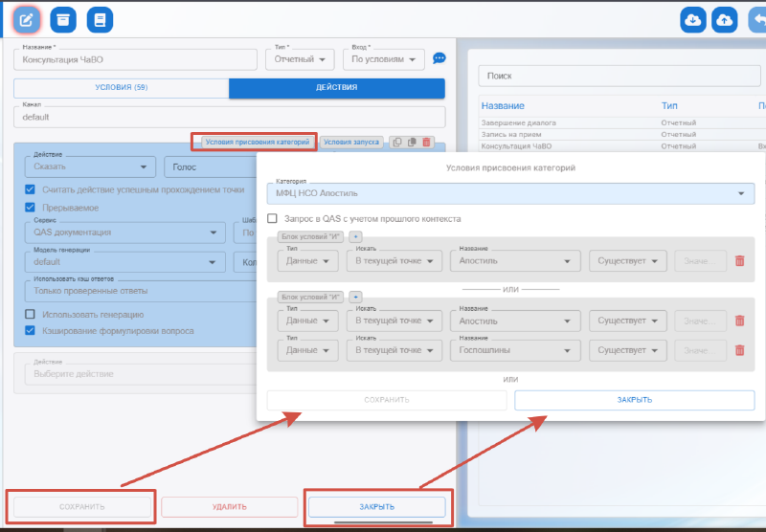Viewport: 766px width, 532px height.
Task: Open the Условия запуска button
Action: 351,142
